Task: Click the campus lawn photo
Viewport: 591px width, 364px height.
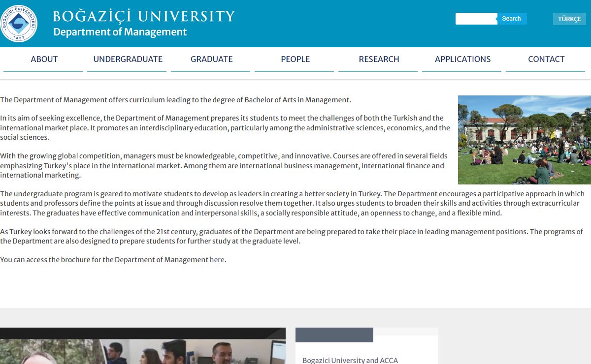Action: [x=525, y=140]
